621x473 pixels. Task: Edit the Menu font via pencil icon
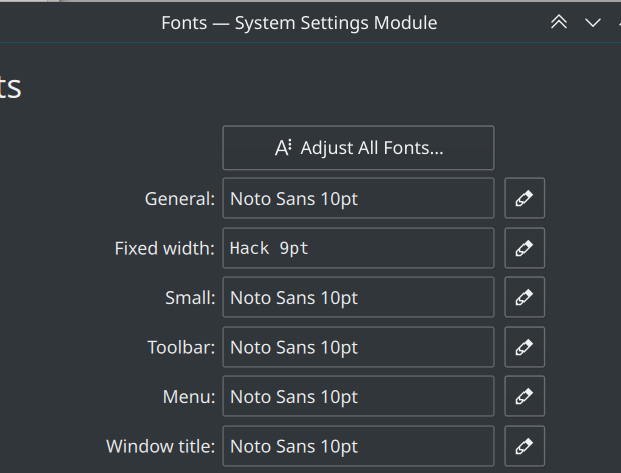click(x=524, y=396)
